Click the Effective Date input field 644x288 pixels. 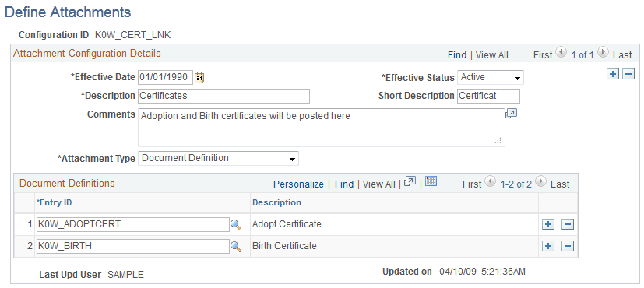click(x=166, y=77)
